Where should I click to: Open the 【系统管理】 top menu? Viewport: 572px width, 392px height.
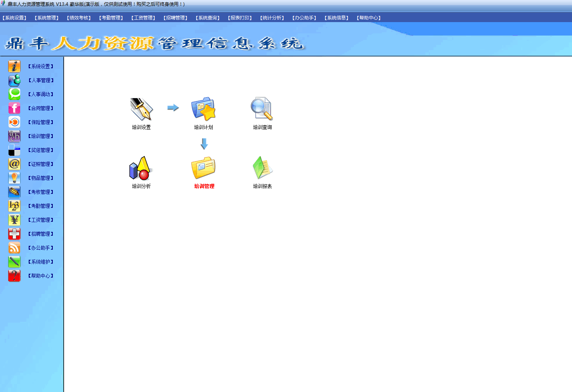47,18
